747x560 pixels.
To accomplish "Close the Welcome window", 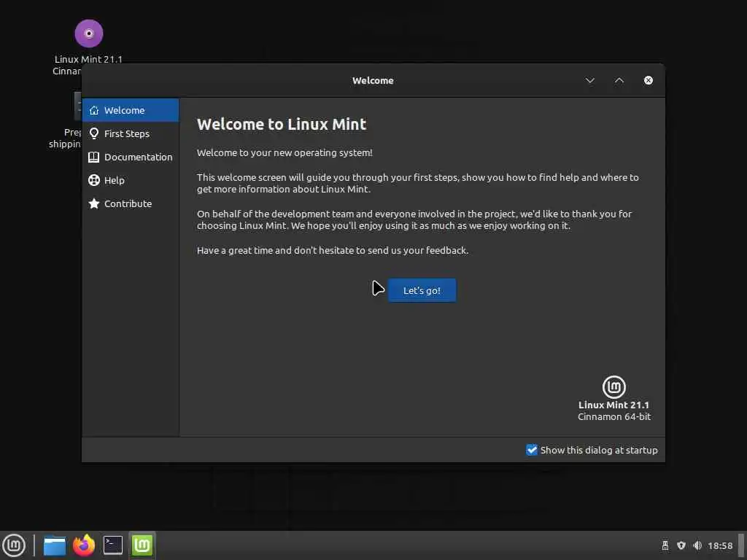I will (649, 80).
